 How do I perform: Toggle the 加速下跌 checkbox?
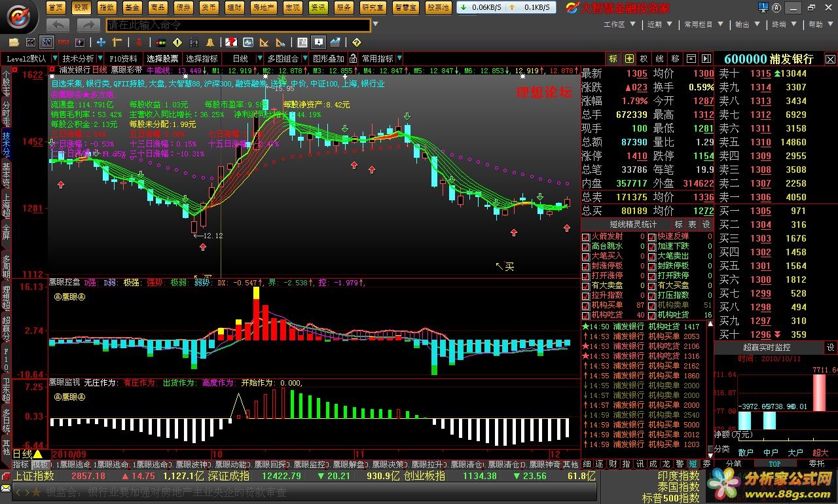tap(652, 246)
